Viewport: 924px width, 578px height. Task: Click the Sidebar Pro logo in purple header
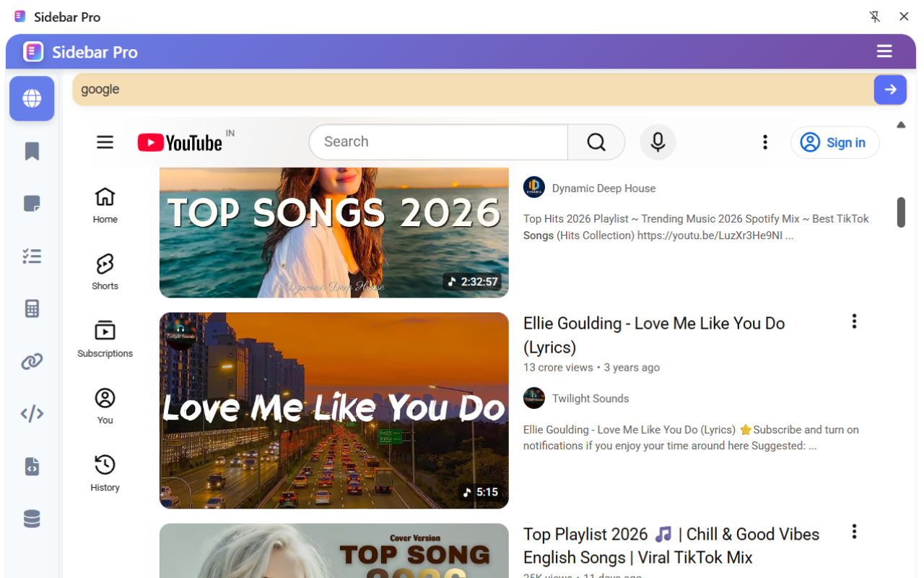tap(33, 52)
